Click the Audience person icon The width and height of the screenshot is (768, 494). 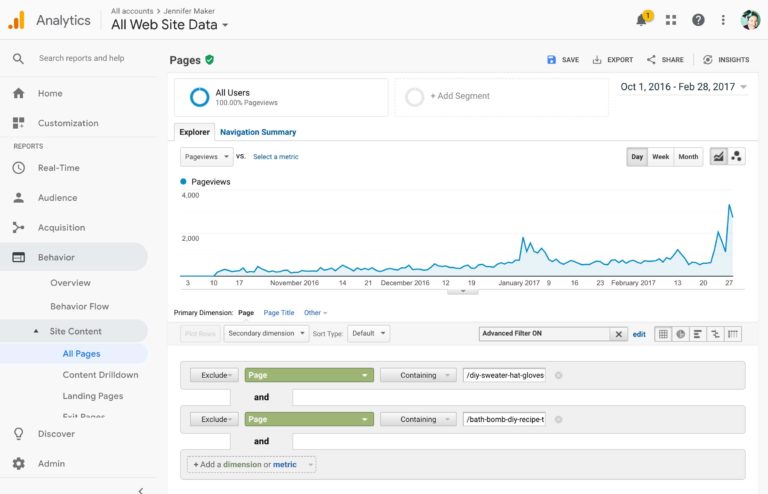coord(19,197)
